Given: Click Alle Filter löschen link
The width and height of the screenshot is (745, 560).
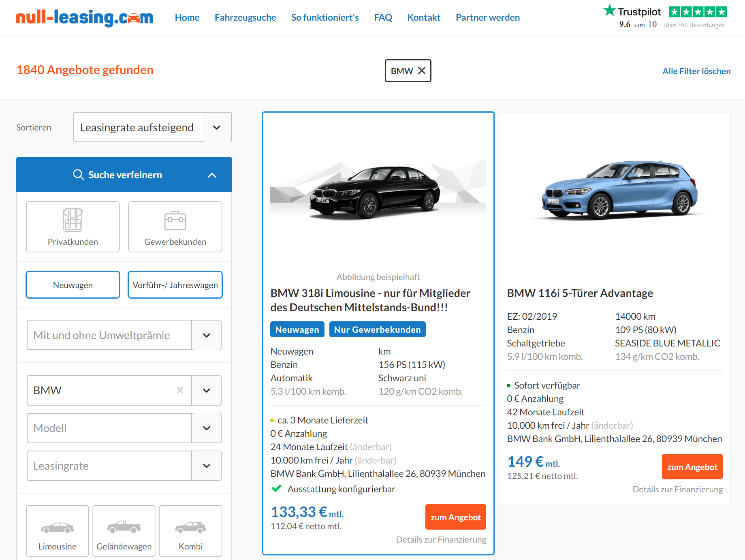Looking at the screenshot, I should (x=696, y=71).
